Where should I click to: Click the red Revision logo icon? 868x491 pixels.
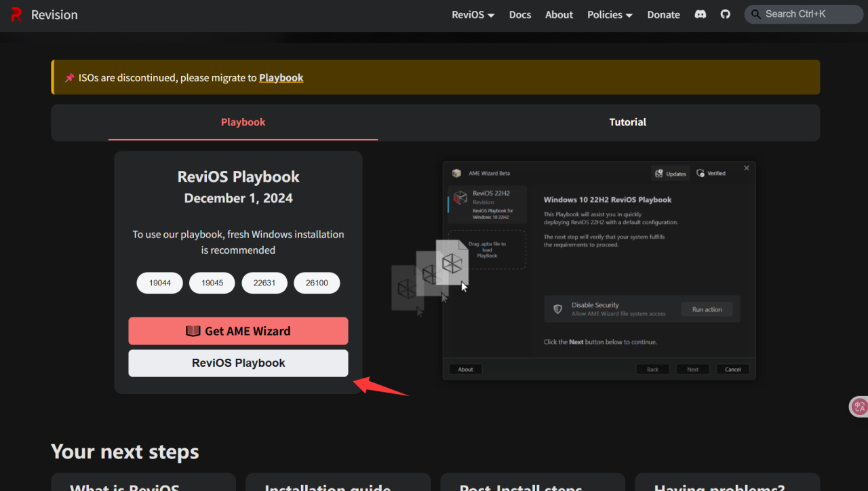(16, 14)
